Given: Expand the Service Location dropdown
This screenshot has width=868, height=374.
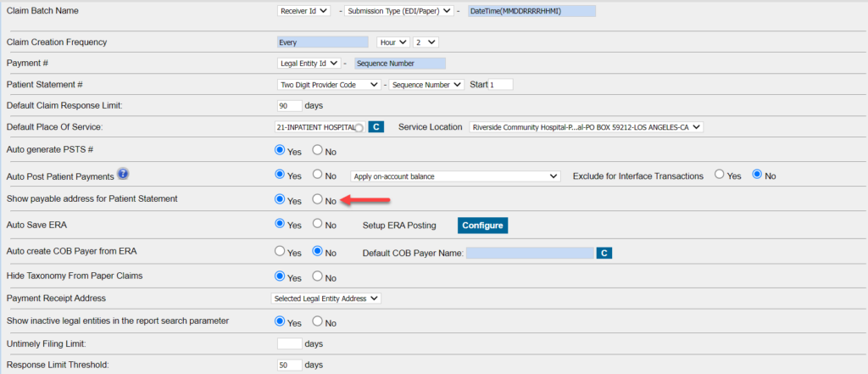Looking at the screenshot, I should 586,127.
